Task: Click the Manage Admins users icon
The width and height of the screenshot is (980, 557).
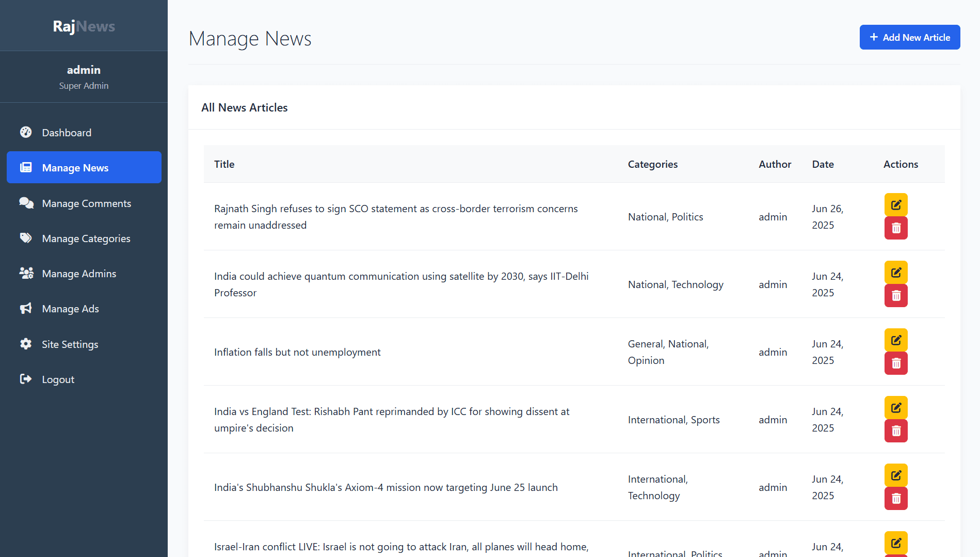Action: pyautogui.click(x=26, y=273)
